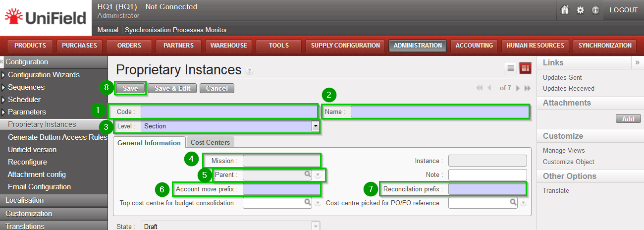Collapse the right sidebar with chevron

(637, 62)
